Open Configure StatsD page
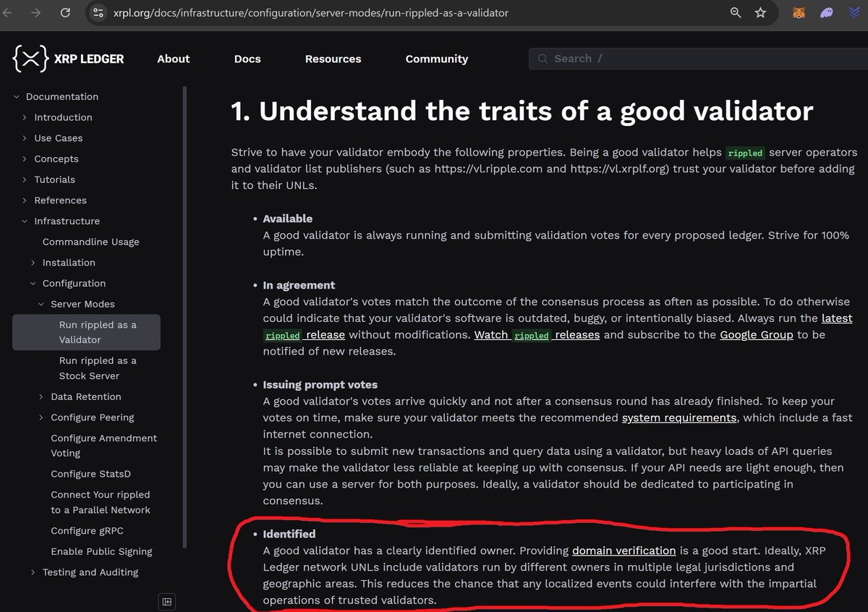This screenshot has width=868, height=612. point(90,474)
